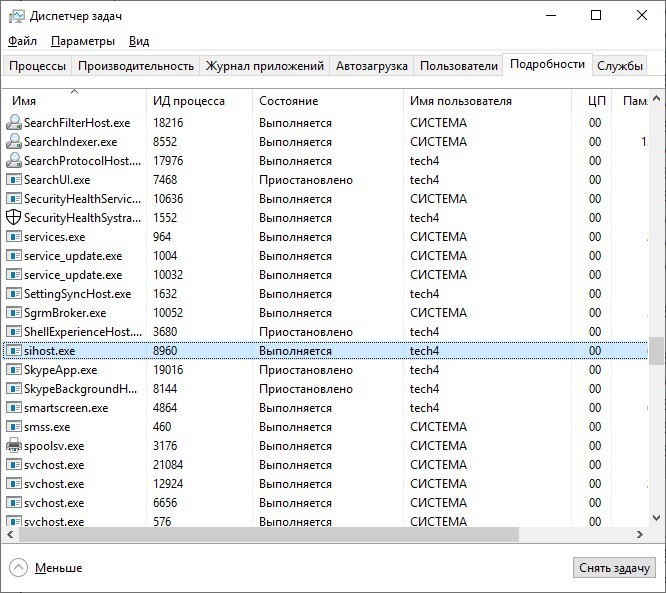
Task: Switch to the Службы tab
Action: [620, 66]
